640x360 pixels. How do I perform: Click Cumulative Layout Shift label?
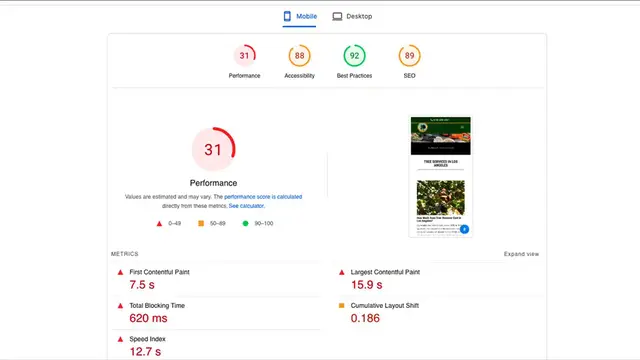384,305
